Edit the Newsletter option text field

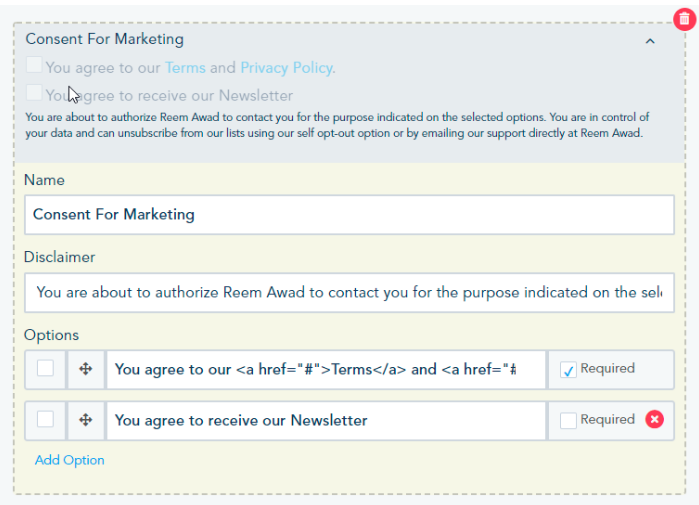(x=326, y=420)
